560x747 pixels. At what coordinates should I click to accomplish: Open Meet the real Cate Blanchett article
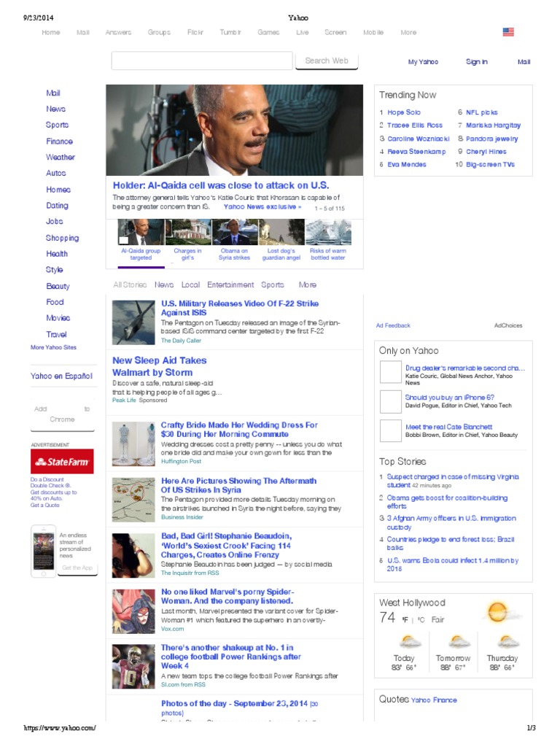click(448, 427)
